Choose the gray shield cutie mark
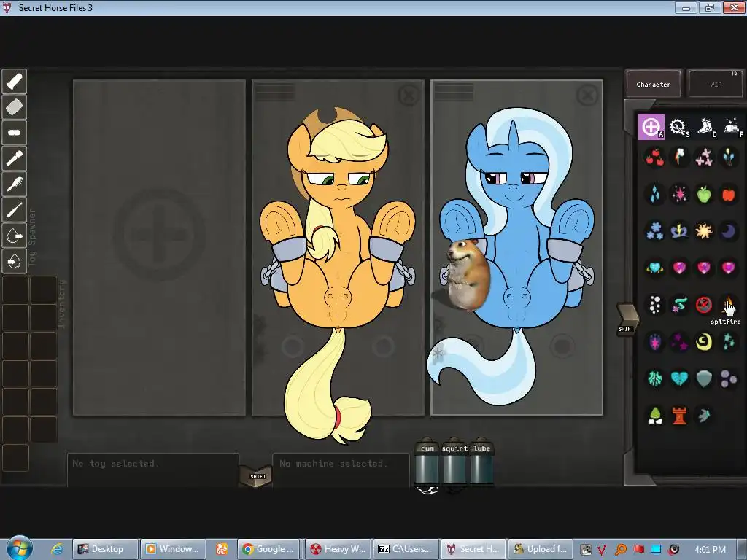This screenshot has height=560, width=747. 704,378
